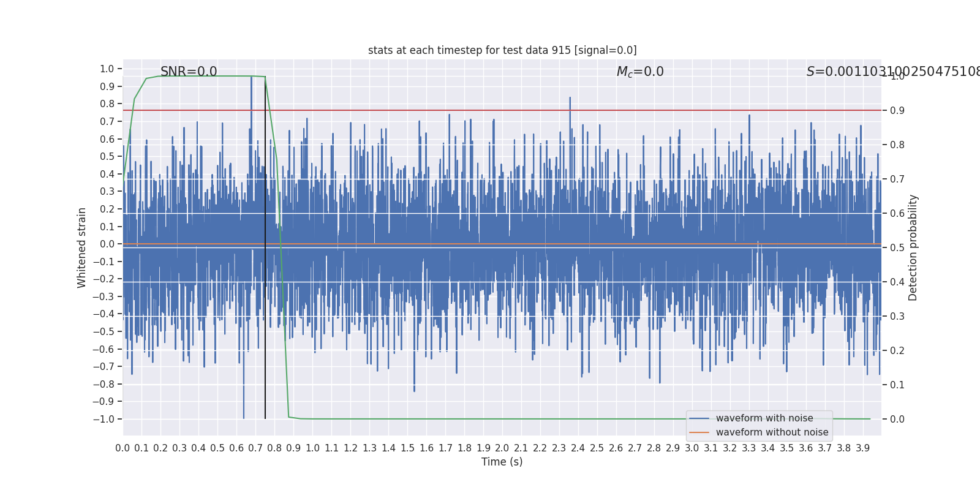Click left y-axis tick label 0.3
Screen dimensions: 980x490
coord(107,192)
